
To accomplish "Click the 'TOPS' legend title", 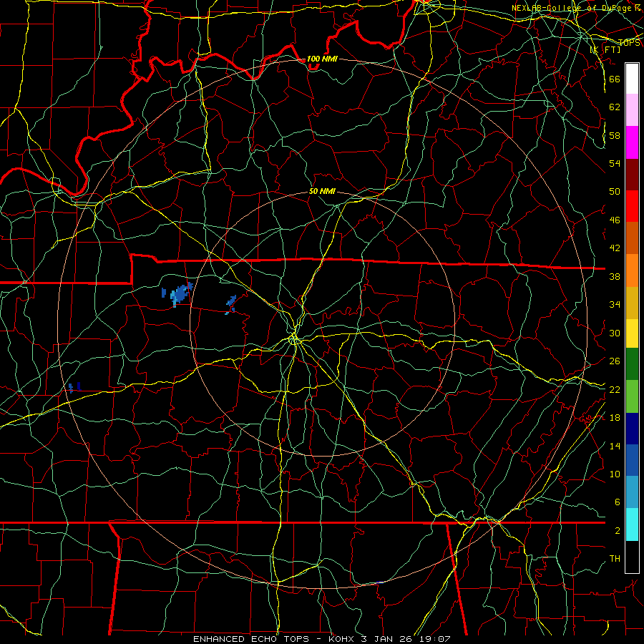I will 629,43.
